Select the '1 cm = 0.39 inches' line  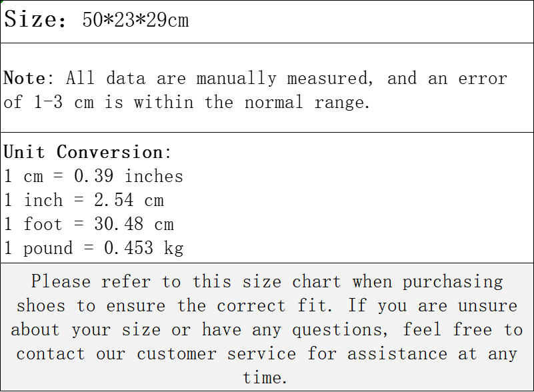[x=93, y=176]
